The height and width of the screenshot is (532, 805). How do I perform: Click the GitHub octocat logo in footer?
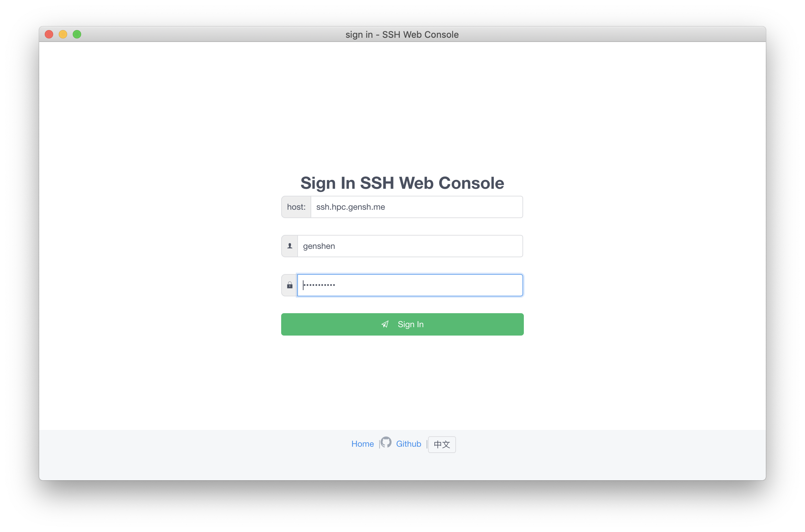[x=386, y=443]
